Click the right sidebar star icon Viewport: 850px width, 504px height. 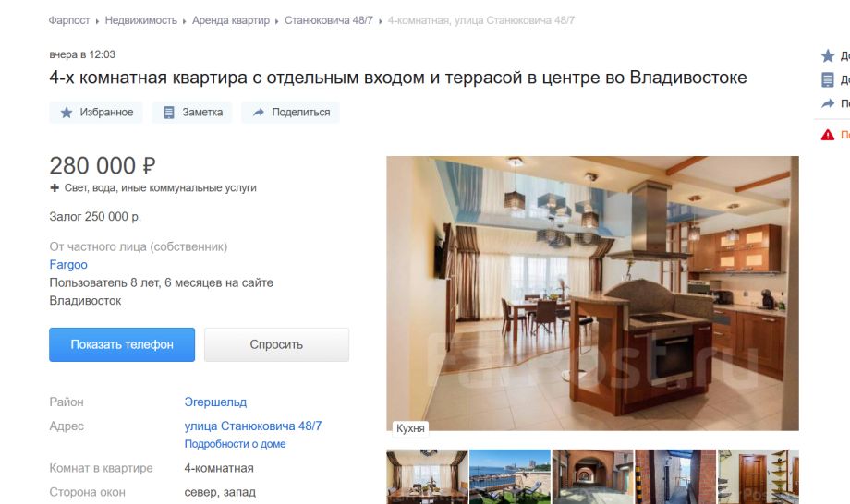click(x=827, y=55)
